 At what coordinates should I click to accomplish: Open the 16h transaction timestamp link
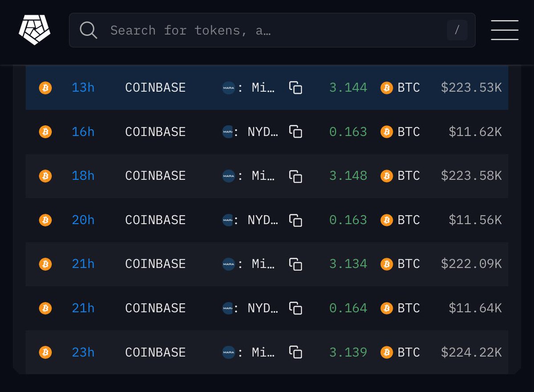pos(83,132)
